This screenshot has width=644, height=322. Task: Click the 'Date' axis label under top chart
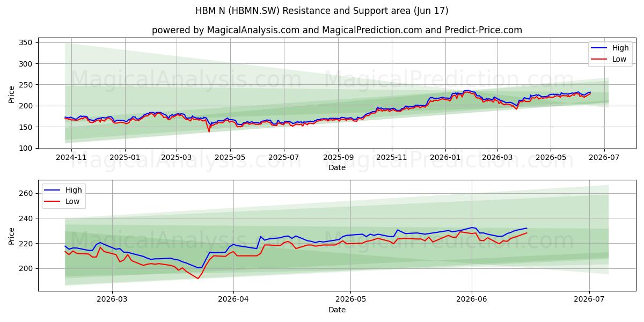point(337,168)
